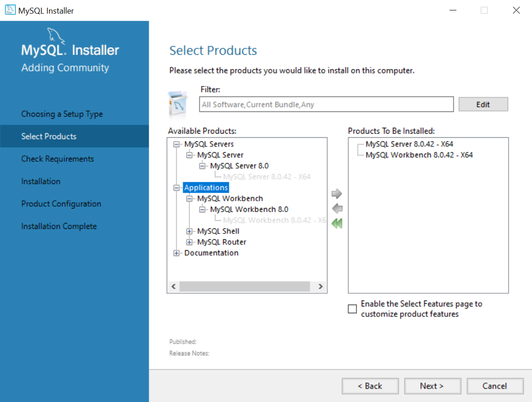Select MySQL Workbench 8.0.42 - X64 to be installed

(x=419, y=155)
